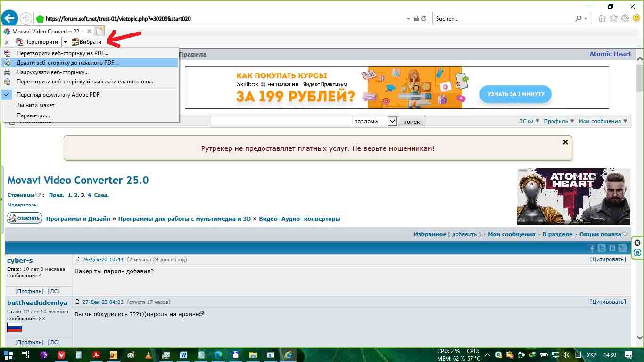Viewport: 644px width, 362px height.
Task: Expand the Перетворити dropdown arrow
Action: [66, 42]
